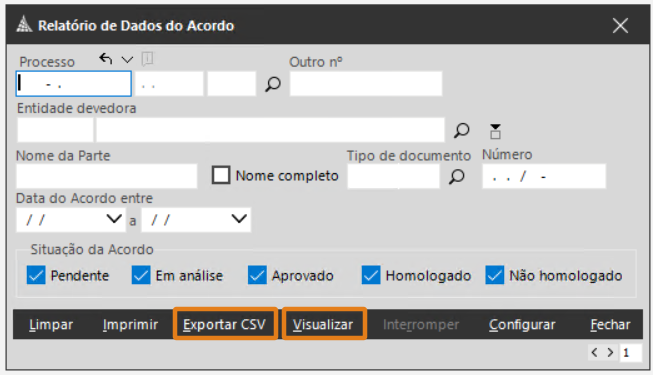The height and width of the screenshot is (375, 653).
Task: Go to next page arrow
Action: tap(610, 352)
